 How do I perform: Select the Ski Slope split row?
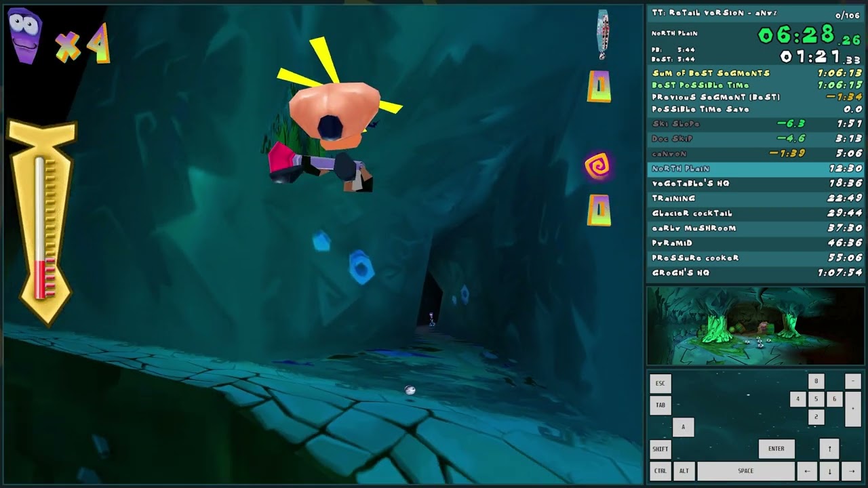pos(755,124)
